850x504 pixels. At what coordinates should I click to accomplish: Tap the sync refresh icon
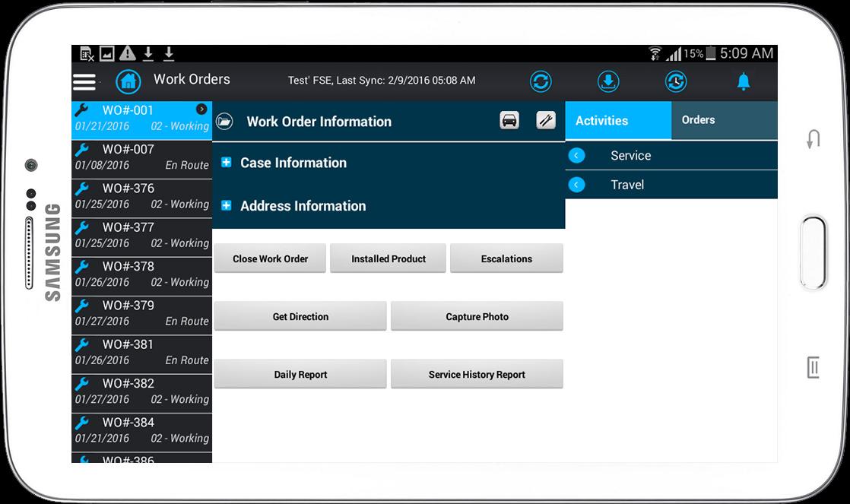[x=541, y=81]
